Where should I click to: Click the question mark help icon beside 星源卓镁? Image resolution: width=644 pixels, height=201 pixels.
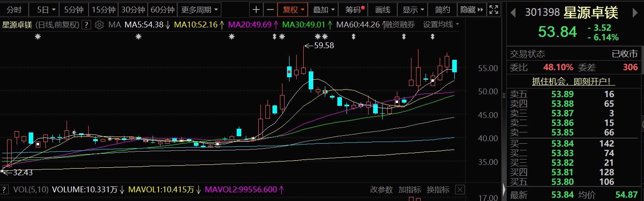point(86,25)
